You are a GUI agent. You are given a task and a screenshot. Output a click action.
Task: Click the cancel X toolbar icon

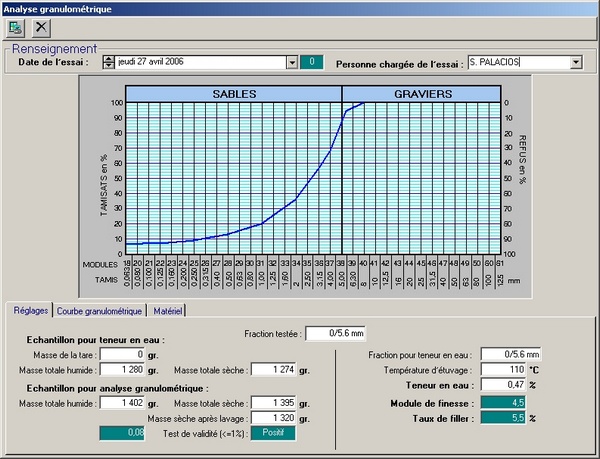(x=41, y=27)
